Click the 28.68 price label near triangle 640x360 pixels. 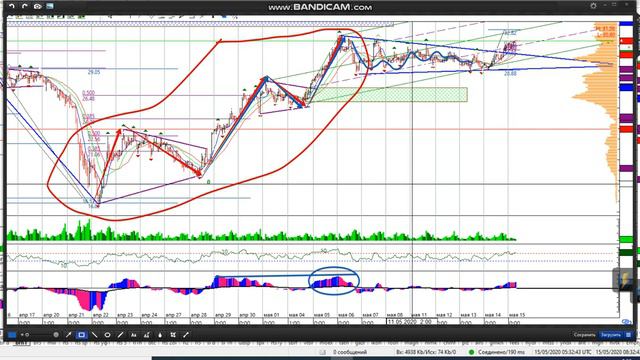click(510, 74)
